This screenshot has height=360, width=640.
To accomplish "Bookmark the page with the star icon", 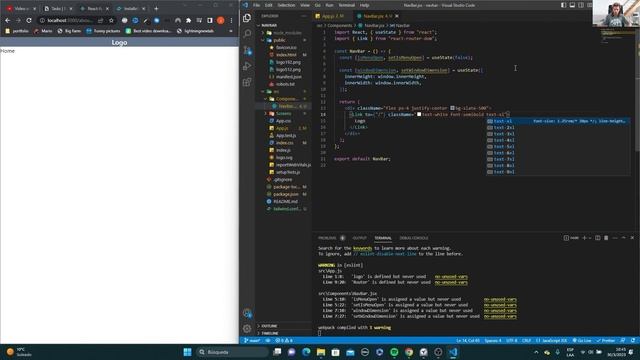I will click(111, 20).
